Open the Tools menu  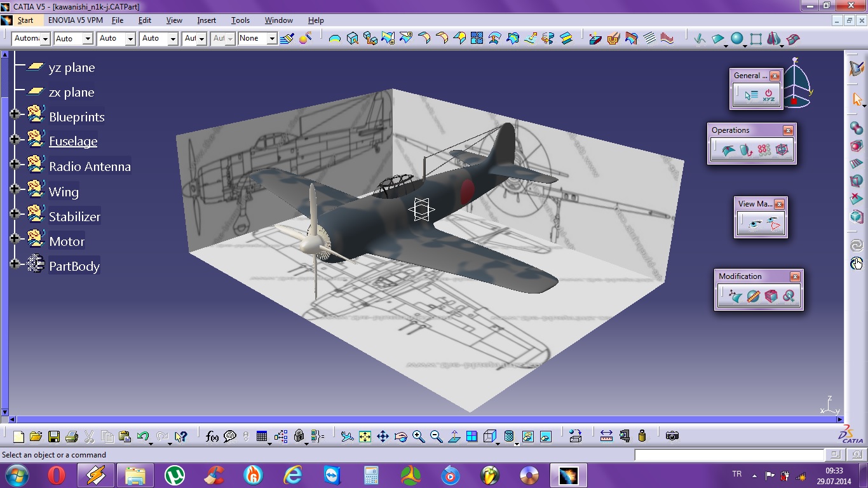[x=240, y=20]
